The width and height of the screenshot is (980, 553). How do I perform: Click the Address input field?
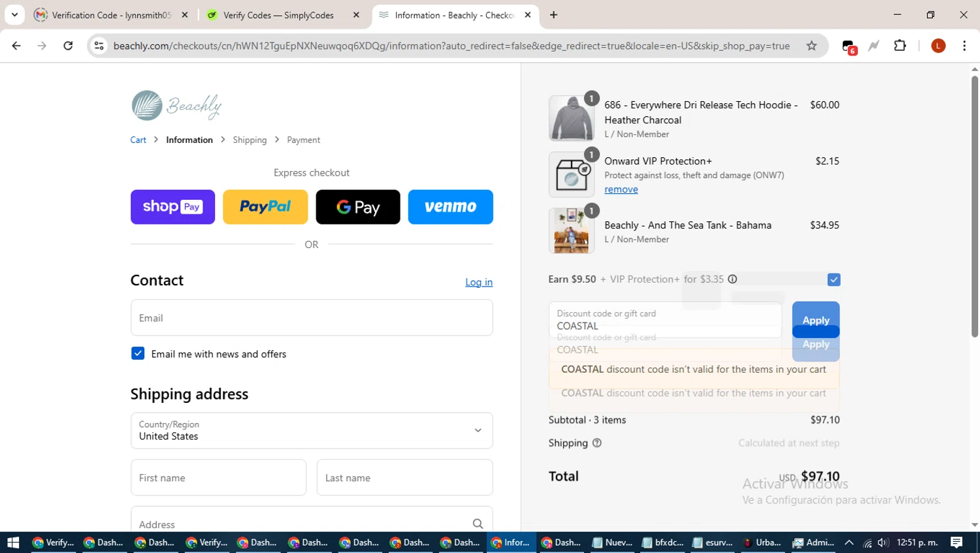point(312,520)
